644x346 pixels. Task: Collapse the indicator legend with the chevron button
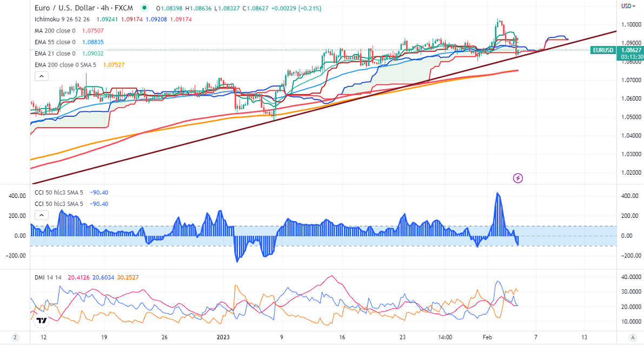click(x=41, y=76)
